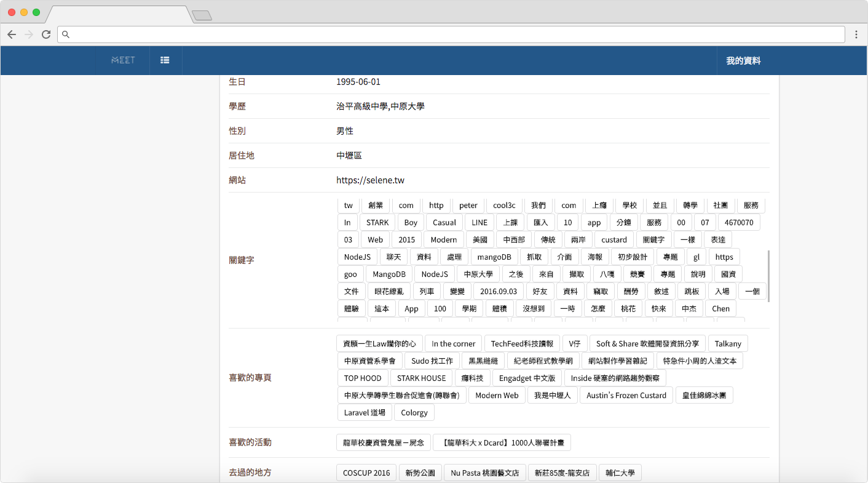Select the Colorgy page tag
Screen dimensions: 868x483
click(414, 413)
